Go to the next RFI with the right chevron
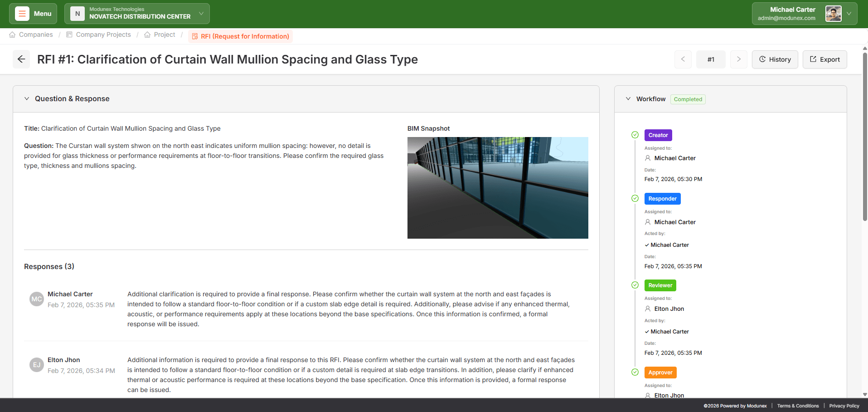Screen dimensions: 868x412 [x=738, y=59]
